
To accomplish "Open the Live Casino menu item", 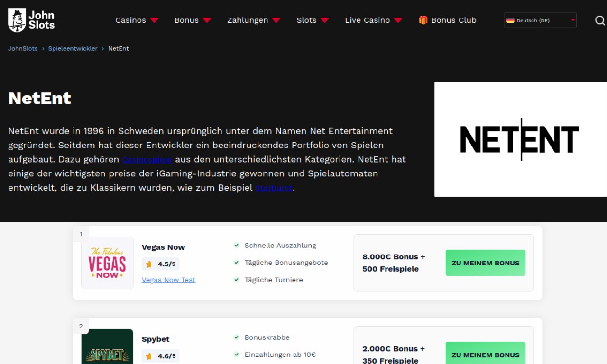I will (368, 20).
